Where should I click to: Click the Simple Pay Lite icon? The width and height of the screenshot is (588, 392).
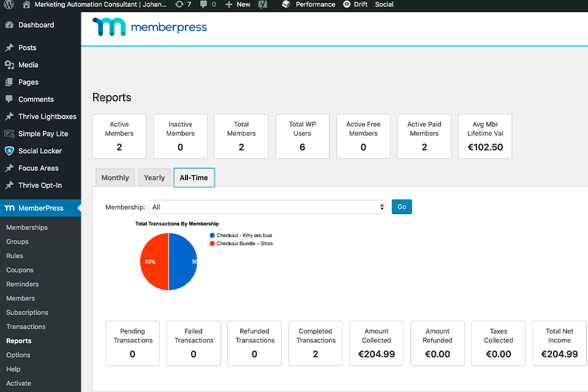click(x=9, y=134)
